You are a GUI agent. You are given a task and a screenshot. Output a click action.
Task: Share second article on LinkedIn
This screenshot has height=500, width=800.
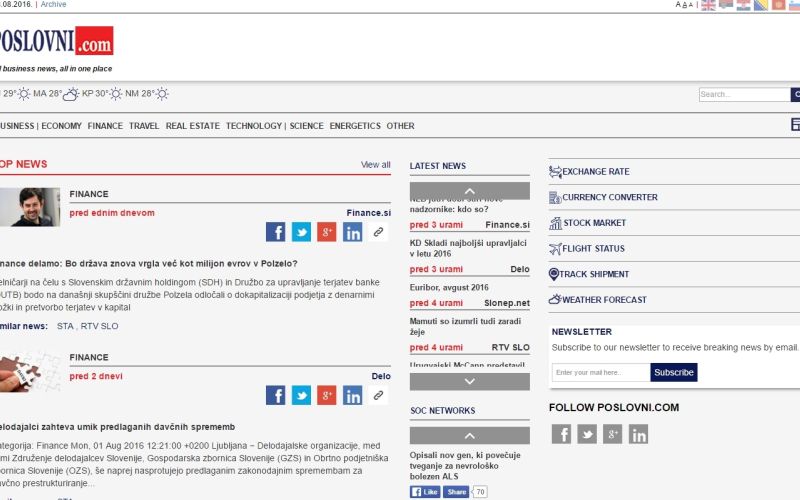(353, 395)
